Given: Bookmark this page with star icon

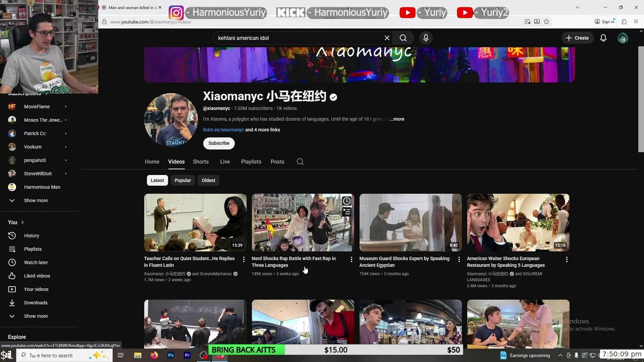Looking at the screenshot, I should point(546,22).
